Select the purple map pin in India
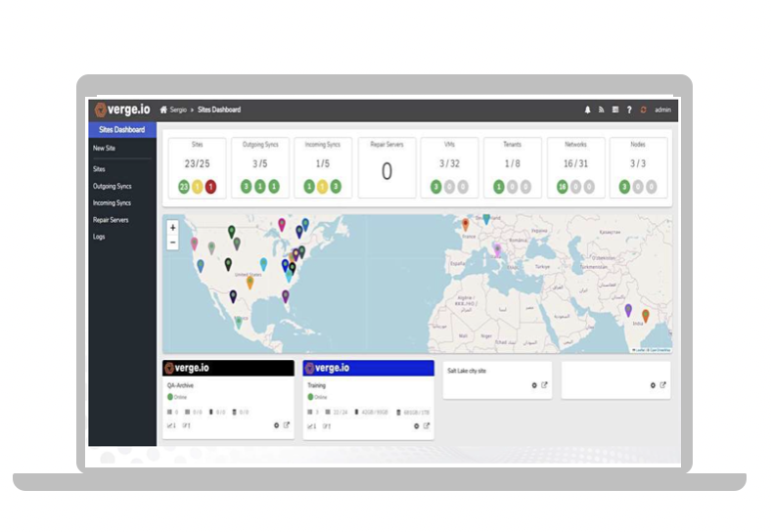Screen dimensions: 771x532 (628, 310)
